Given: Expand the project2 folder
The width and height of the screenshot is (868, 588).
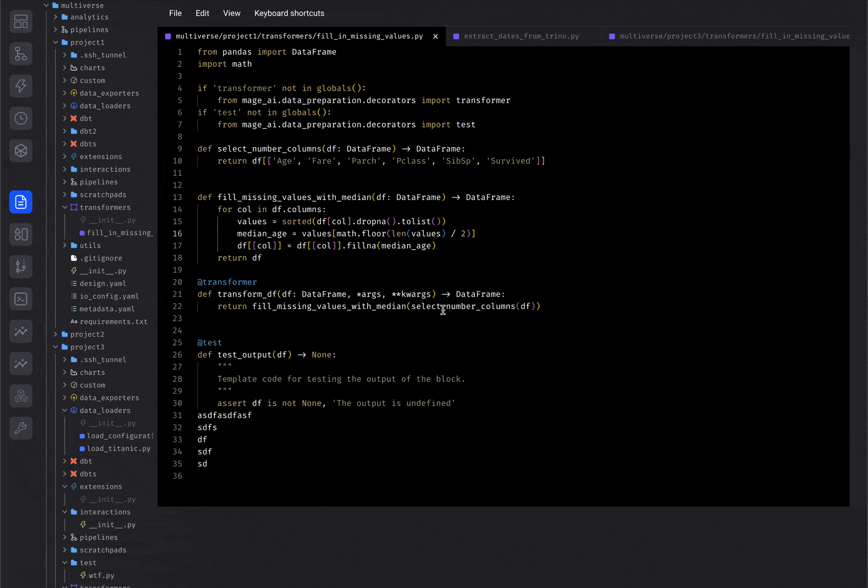Looking at the screenshot, I should [56, 334].
